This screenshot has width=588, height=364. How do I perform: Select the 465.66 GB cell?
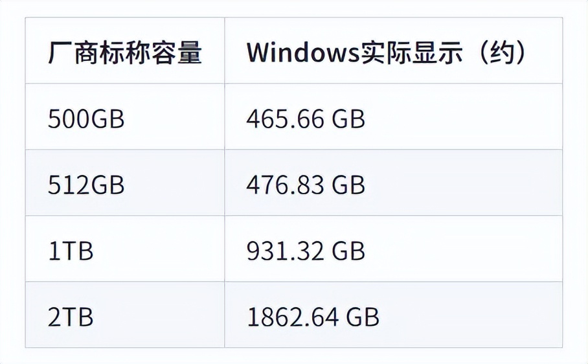(306, 119)
